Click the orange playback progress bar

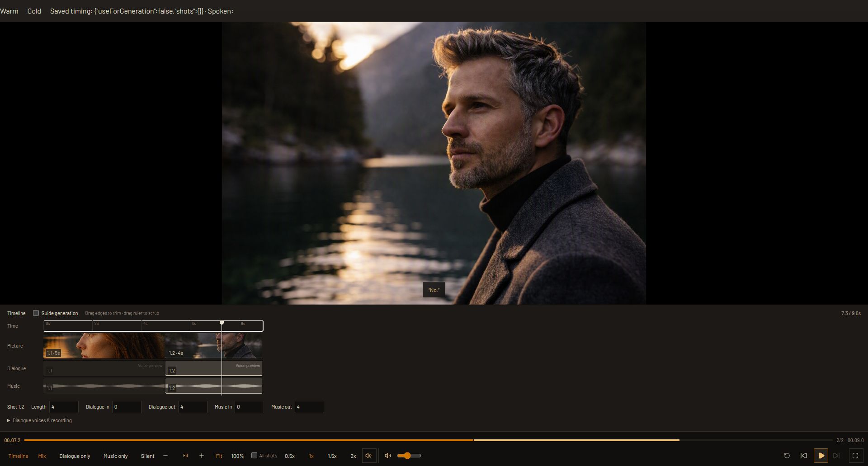click(249, 440)
